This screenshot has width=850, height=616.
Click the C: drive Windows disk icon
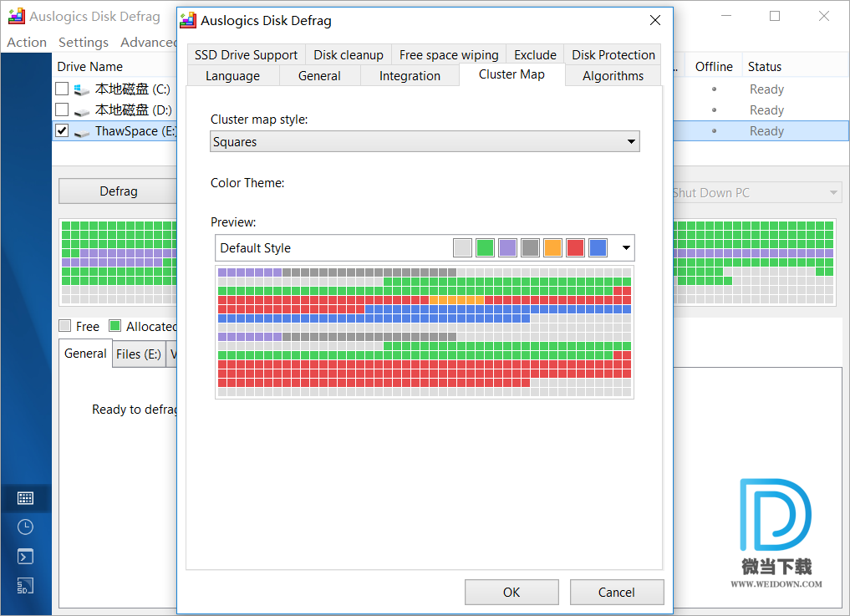click(x=81, y=89)
